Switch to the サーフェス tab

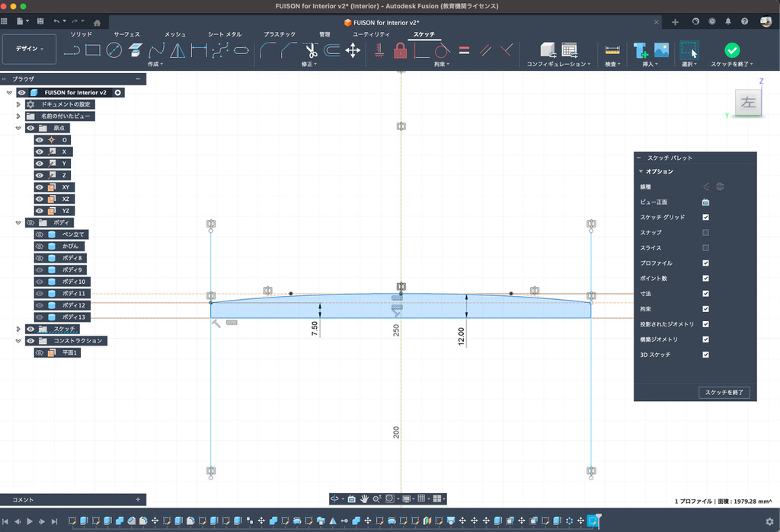[x=126, y=34]
